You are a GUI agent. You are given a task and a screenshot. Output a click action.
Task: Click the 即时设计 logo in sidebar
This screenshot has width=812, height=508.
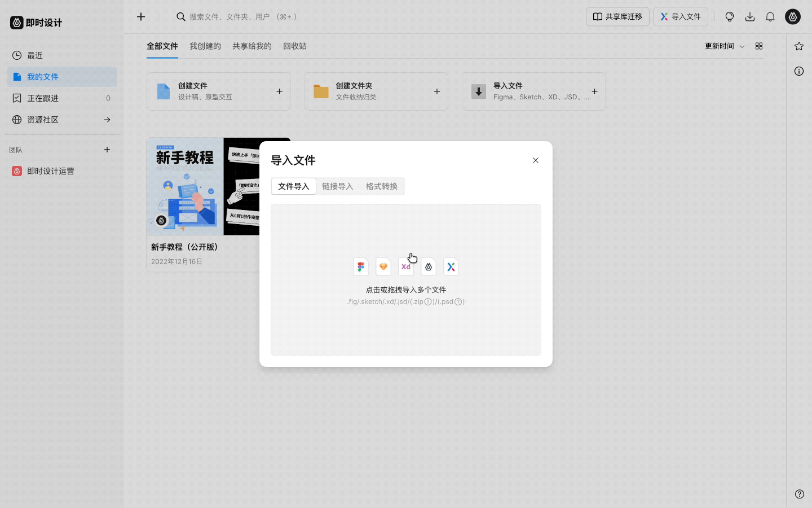point(36,23)
